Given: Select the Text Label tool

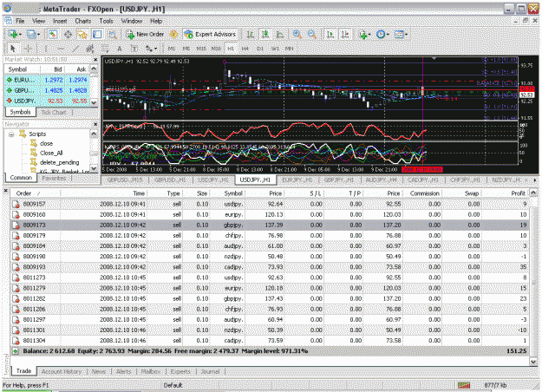Looking at the screenshot, I should tap(134, 49).
